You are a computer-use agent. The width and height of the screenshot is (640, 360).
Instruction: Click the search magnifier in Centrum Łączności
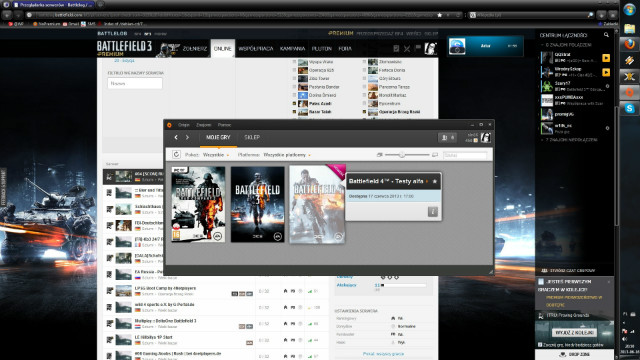point(606,35)
